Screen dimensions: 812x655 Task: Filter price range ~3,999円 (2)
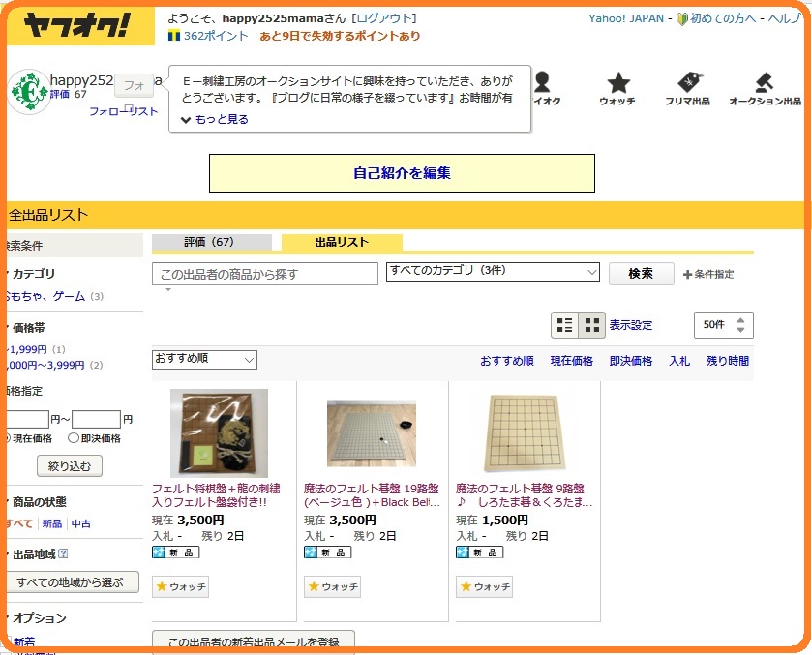click(45, 365)
